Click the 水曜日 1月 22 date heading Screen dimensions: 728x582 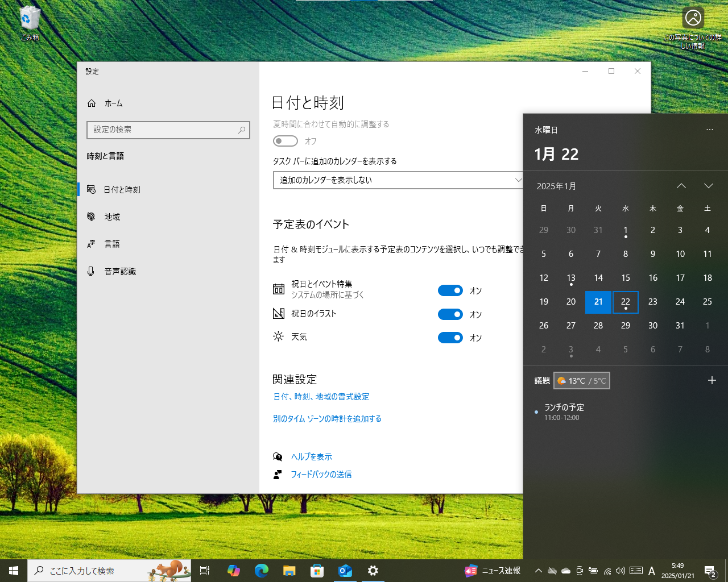tap(556, 144)
